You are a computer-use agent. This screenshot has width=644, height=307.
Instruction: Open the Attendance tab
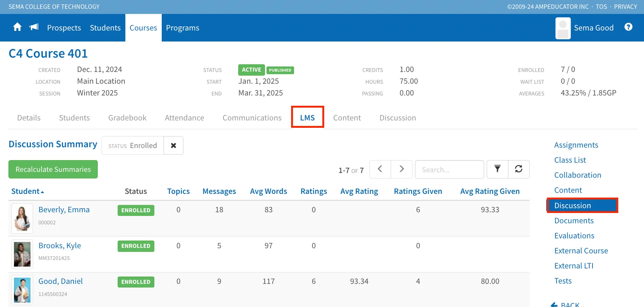click(x=185, y=118)
